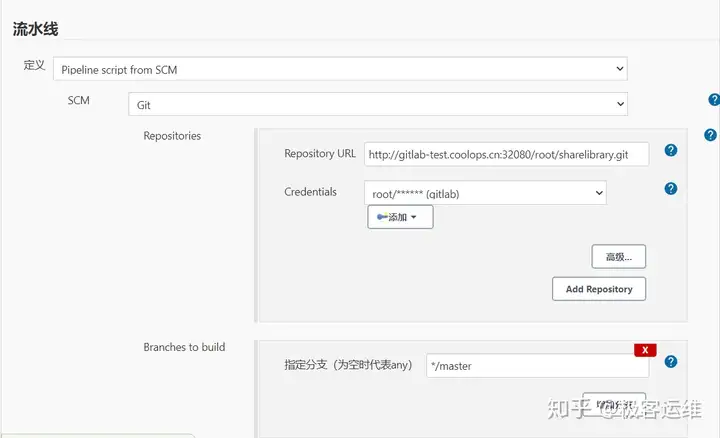
Task: Click the 流水线 section heading
Action: coord(35,29)
